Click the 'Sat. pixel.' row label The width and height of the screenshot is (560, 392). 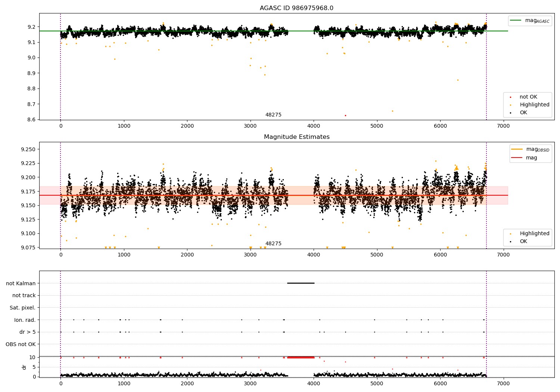click(x=23, y=308)
